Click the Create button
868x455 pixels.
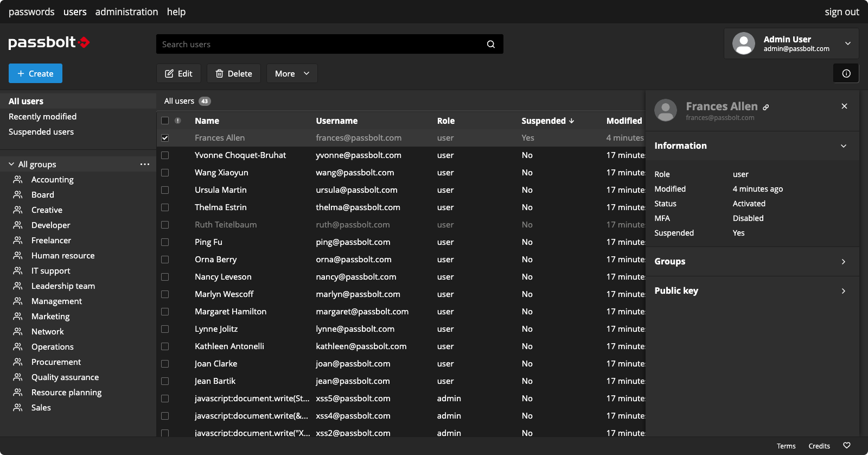(x=35, y=73)
